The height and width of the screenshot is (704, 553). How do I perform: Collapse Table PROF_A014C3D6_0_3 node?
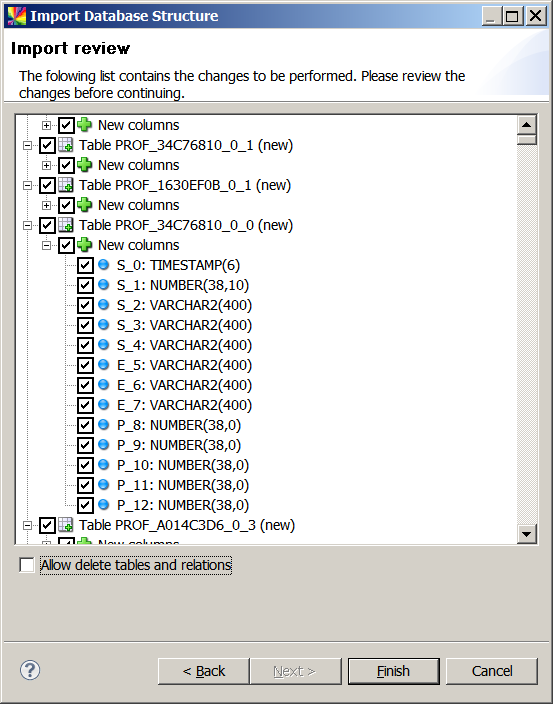pos(28,525)
